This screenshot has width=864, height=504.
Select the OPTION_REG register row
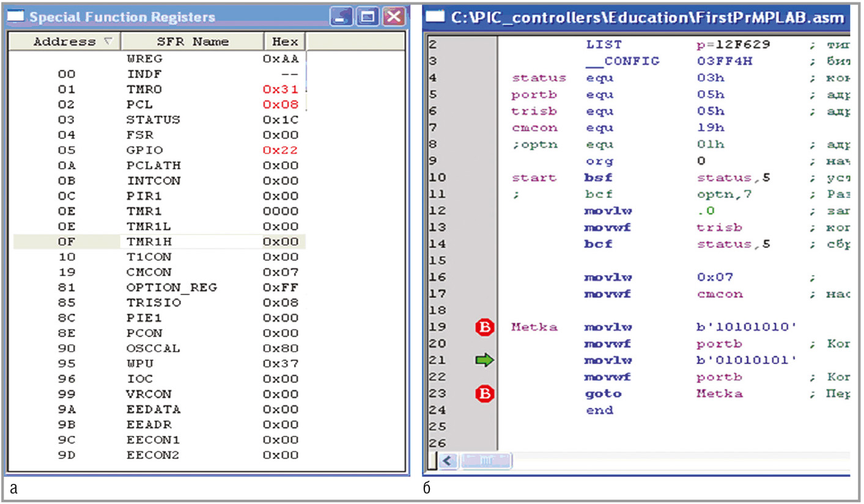click(x=171, y=287)
